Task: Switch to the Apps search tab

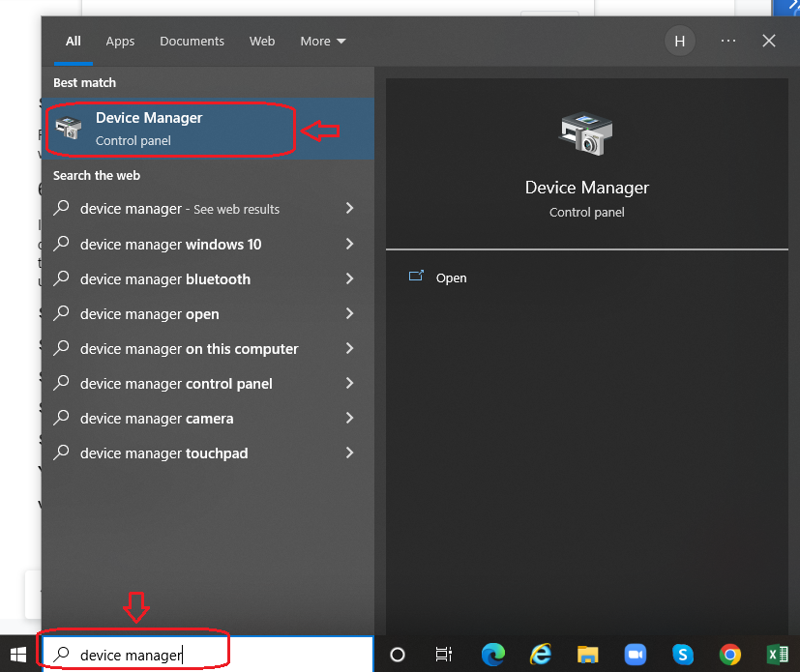Action: pyautogui.click(x=120, y=42)
